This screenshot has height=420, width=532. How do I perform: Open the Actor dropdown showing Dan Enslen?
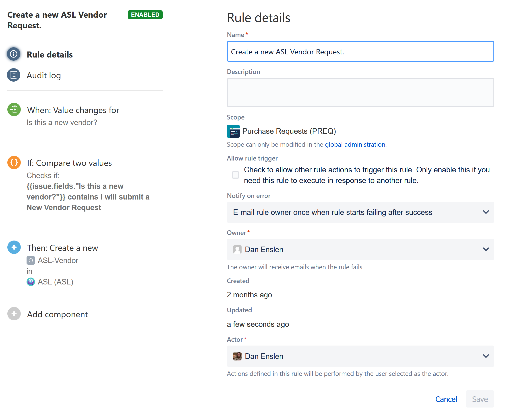click(360, 356)
